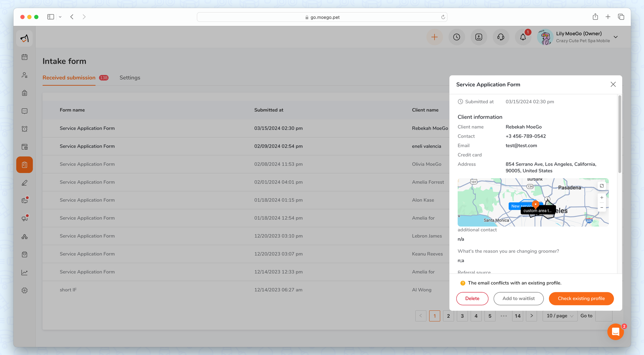Image resolution: width=644 pixels, height=355 pixels.
Task: Select the Received submission tab
Action: (x=69, y=78)
